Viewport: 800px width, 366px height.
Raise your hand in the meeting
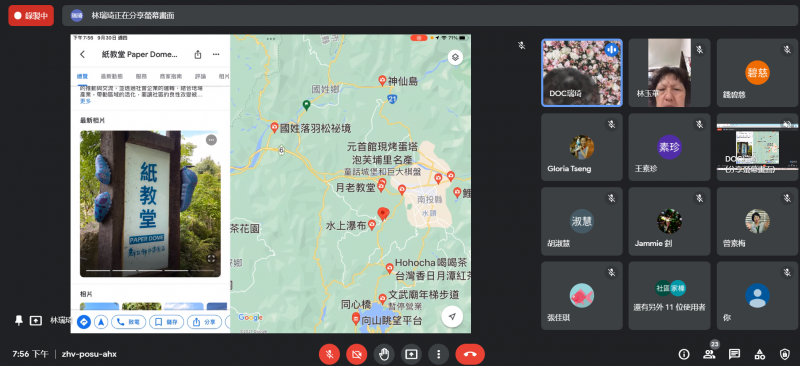[384, 354]
